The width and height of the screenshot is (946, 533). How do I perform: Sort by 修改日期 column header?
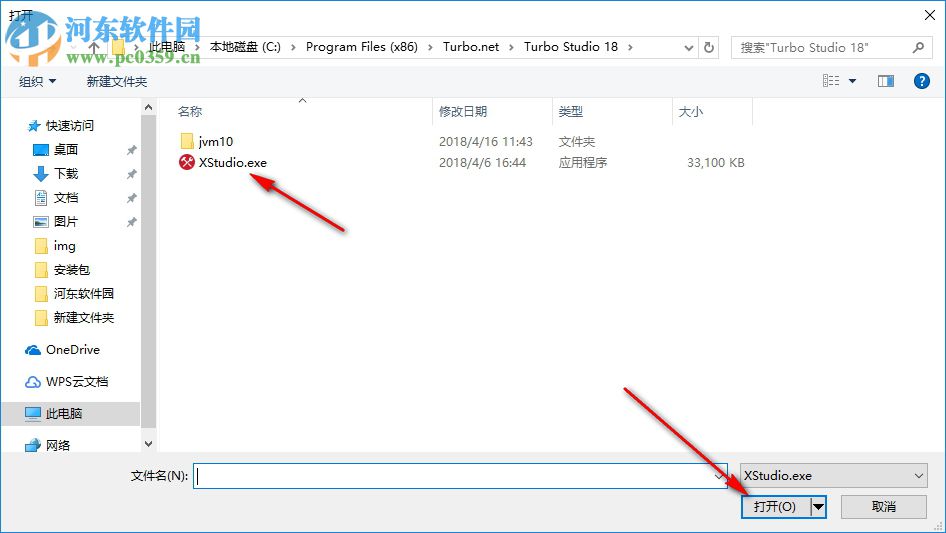click(463, 111)
